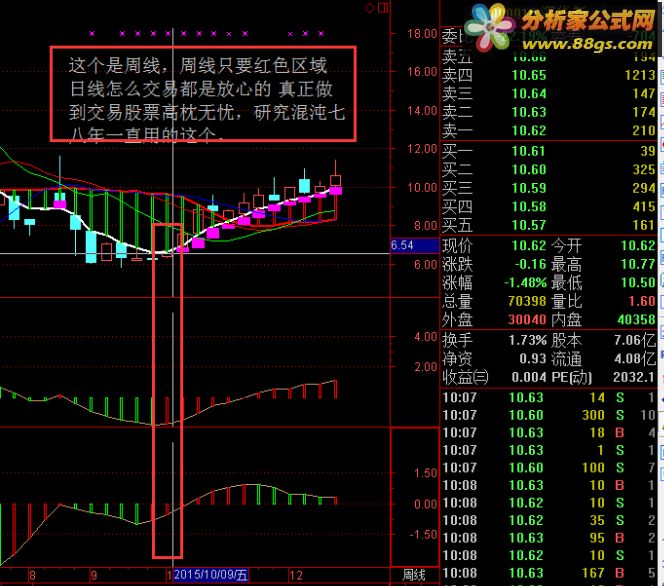Click the month 12 marker on time axis

click(x=296, y=575)
